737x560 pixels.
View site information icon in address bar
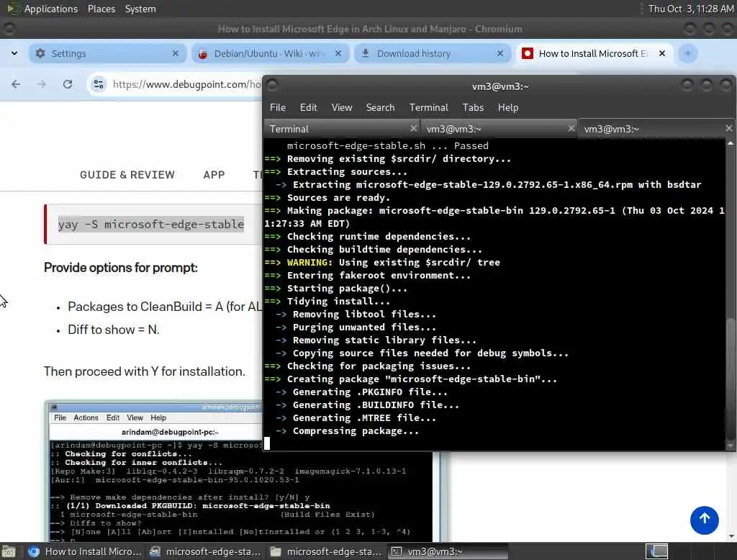coord(98,84)
